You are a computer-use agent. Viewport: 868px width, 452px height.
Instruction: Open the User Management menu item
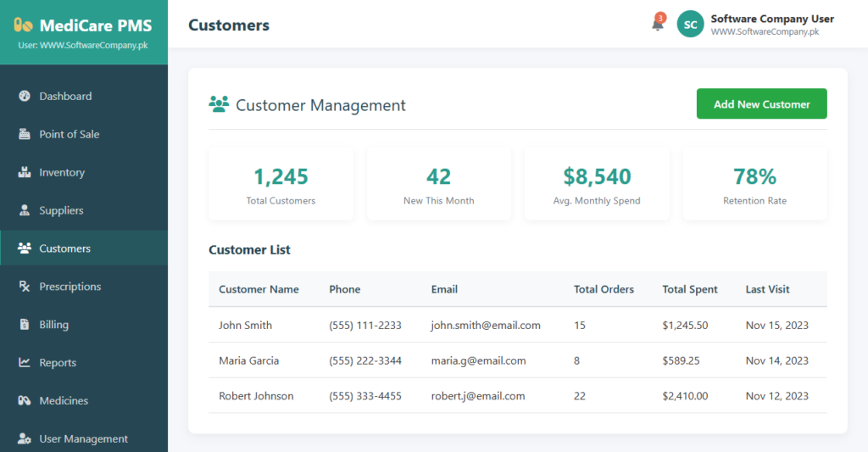click(x=83, y=438)
